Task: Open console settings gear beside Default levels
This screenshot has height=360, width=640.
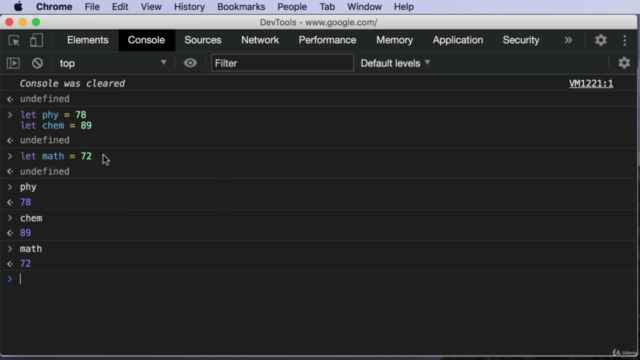Action: [624, 63]
